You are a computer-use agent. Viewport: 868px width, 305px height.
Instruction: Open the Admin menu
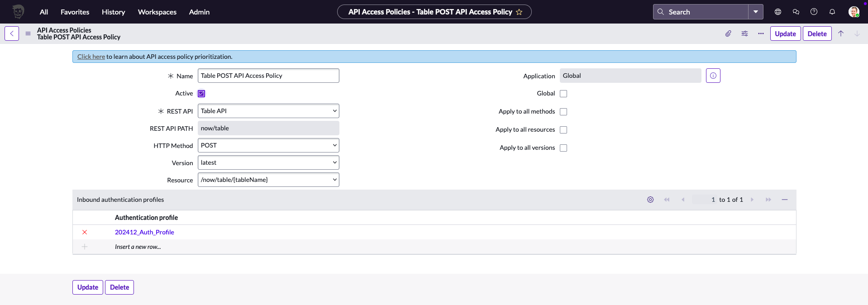[x=199, y=12]
